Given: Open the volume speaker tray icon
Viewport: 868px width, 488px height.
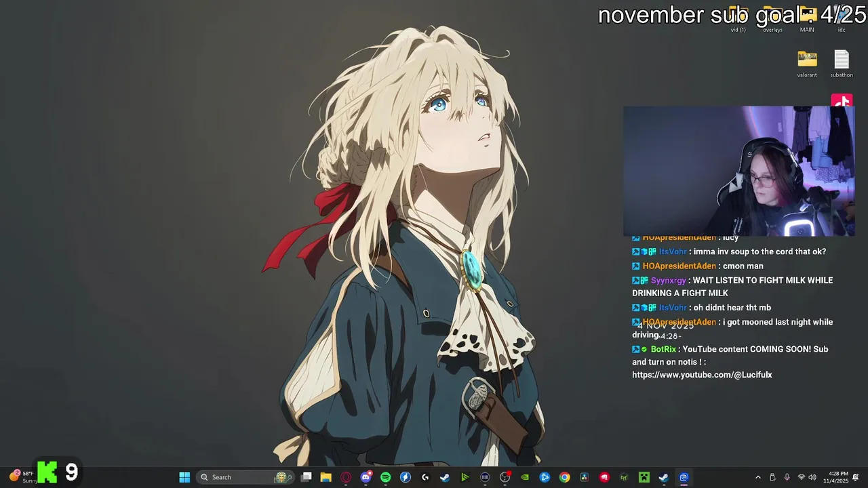Looking at the screenshot, I should [812, 477].
